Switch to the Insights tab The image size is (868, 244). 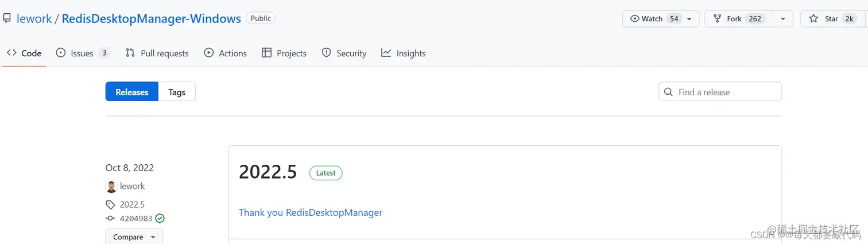404,53
